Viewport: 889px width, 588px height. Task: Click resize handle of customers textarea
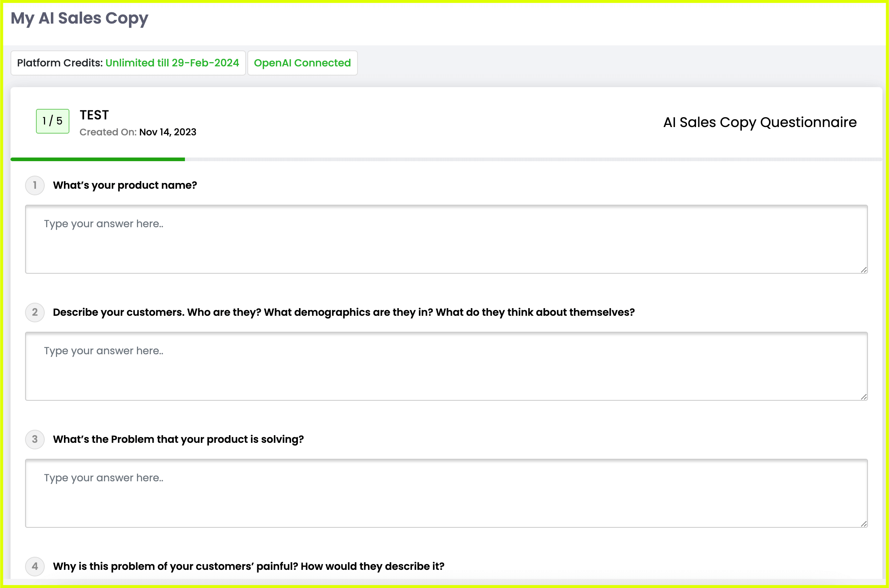[x=864, y=397]
